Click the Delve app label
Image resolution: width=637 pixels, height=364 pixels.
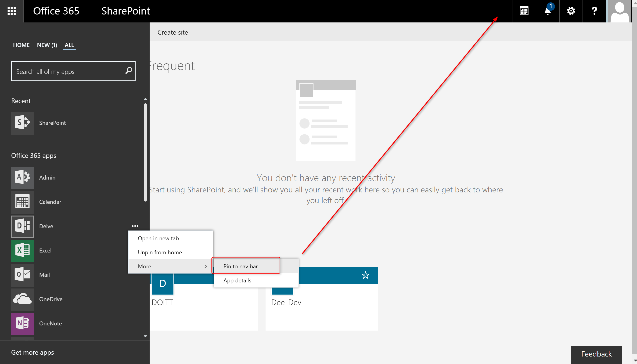tap(46, 226)
